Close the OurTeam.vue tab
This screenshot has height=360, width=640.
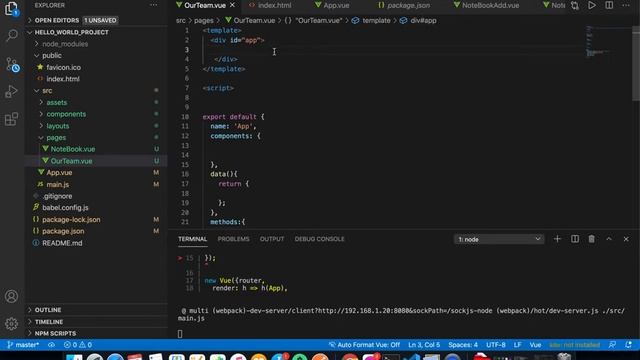point(232,5)
